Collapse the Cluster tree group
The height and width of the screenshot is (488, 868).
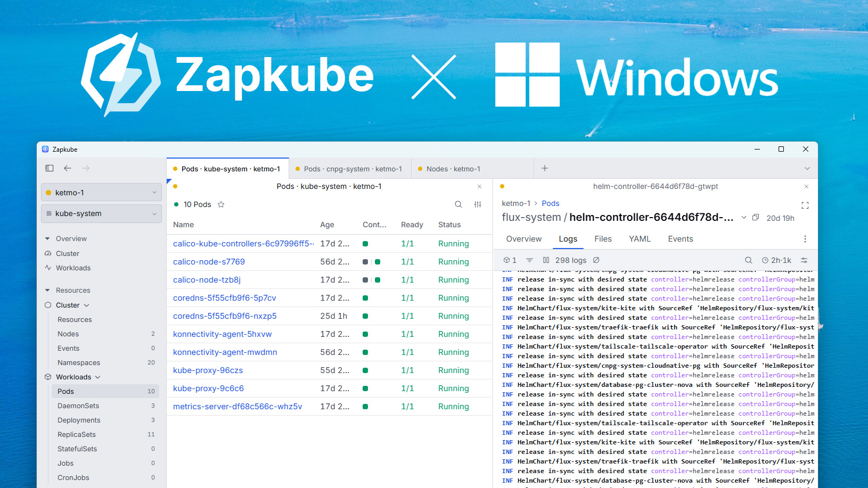(86, 305)
